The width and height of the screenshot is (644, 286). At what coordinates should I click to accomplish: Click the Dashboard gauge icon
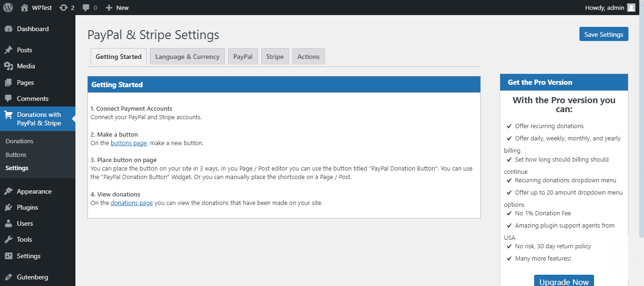[8, 29]
